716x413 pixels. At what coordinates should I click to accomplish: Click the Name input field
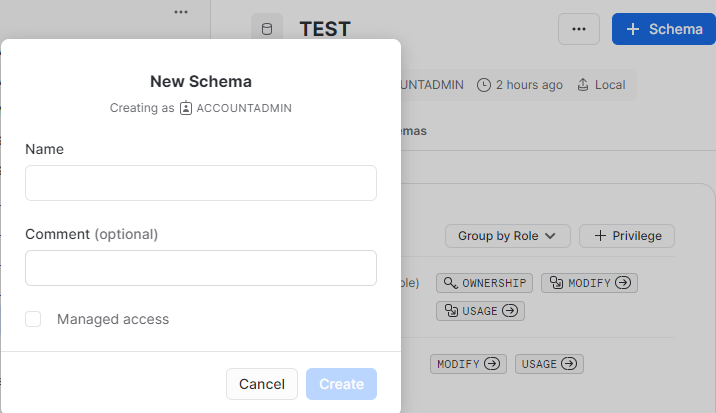pos(201,183)
